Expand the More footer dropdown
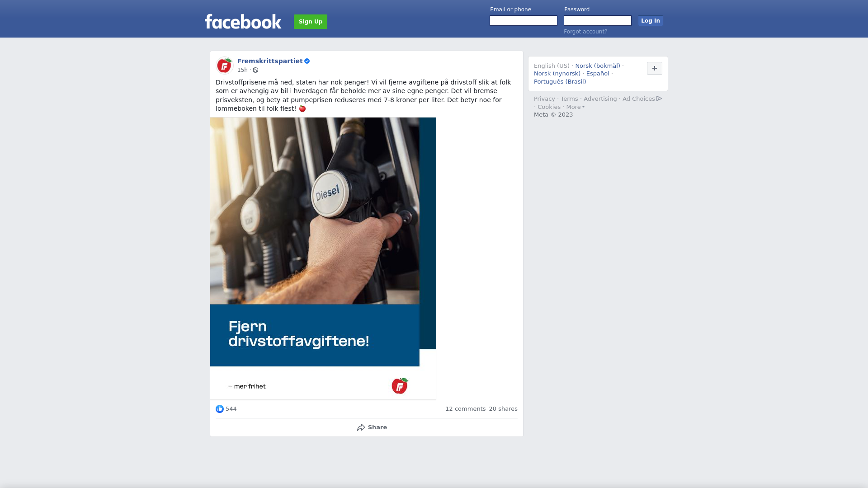 pyautogui.click(x=576, y=107)
